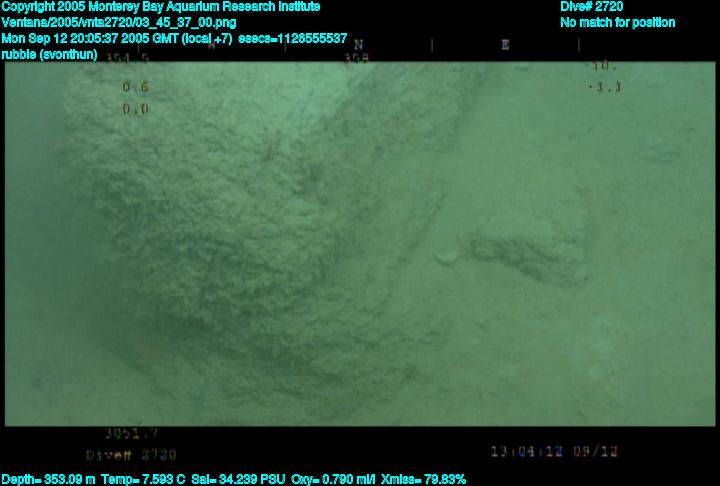Image resolution: width=720 pixels, height=486 pixels.
Task: Click the Dive# 2720 label at top right
Action: pyautogui.click(x=592, y=7)
